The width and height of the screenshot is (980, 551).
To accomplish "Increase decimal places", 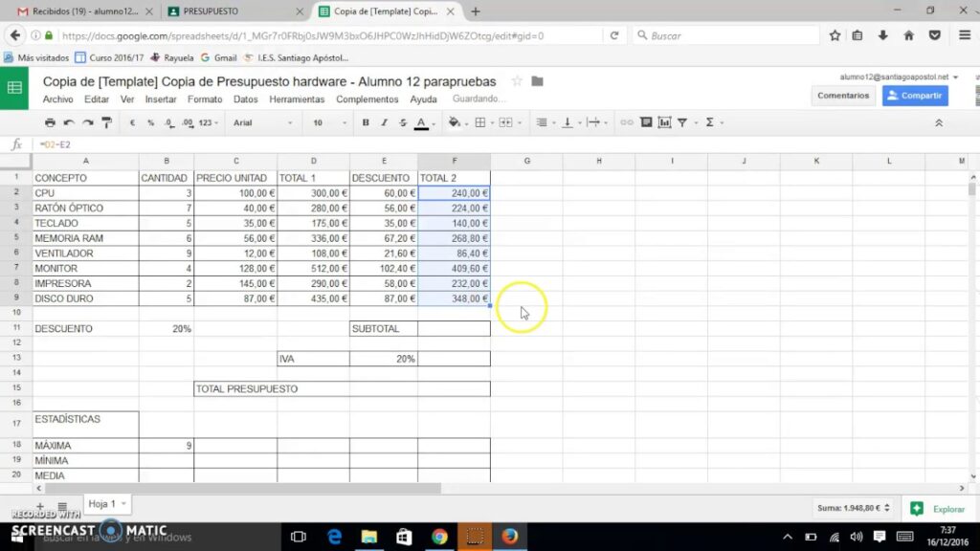I will 188,123.
